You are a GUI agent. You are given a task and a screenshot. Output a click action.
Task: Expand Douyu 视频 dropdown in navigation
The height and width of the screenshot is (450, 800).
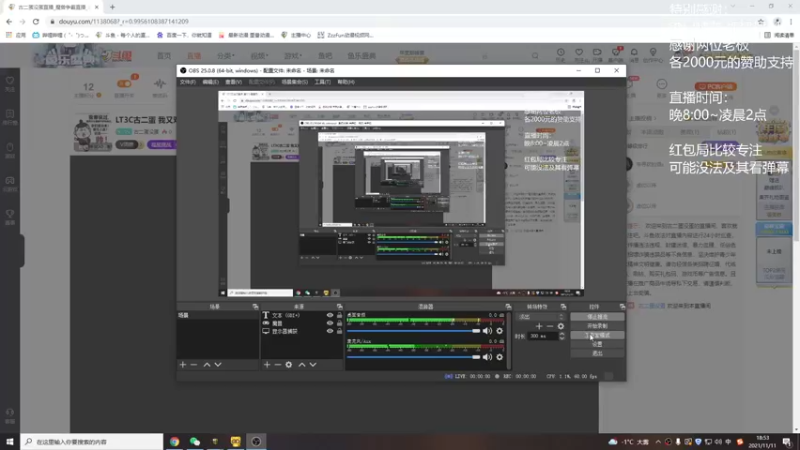259,56
